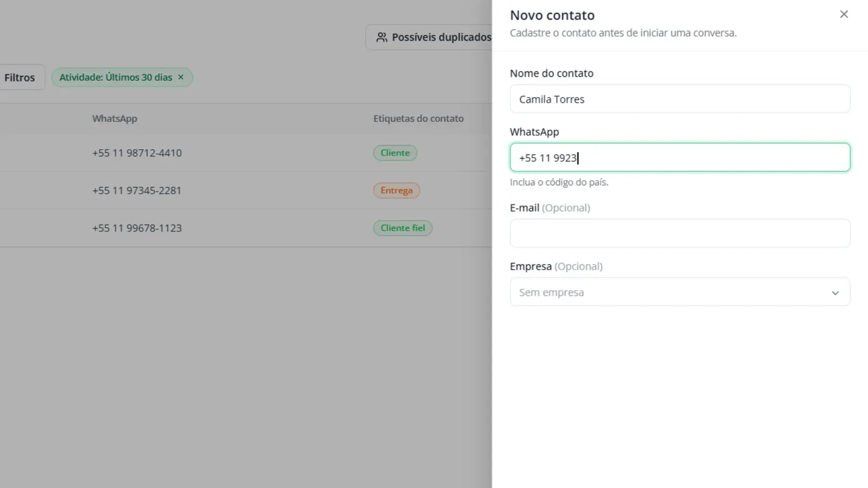This screenshot has width=868, height=488.
Task: Click the Inclua o código do país hint
Action: (559, 182)
